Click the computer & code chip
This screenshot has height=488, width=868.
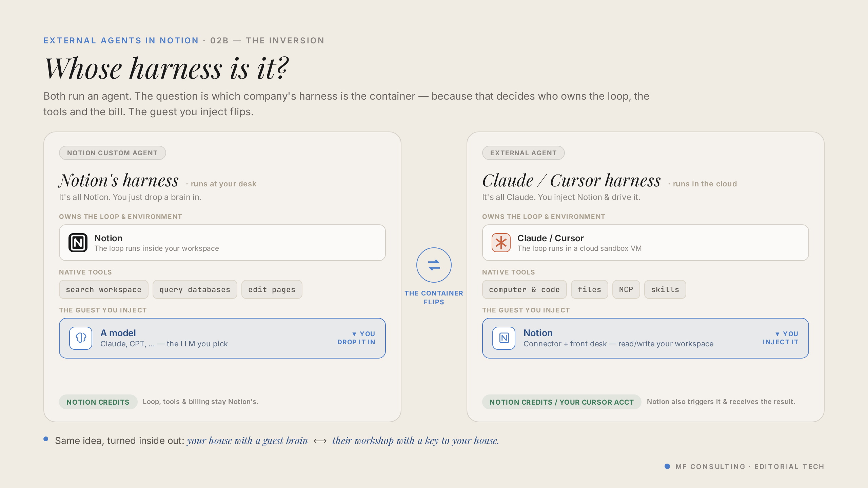(x=525, y=289)
